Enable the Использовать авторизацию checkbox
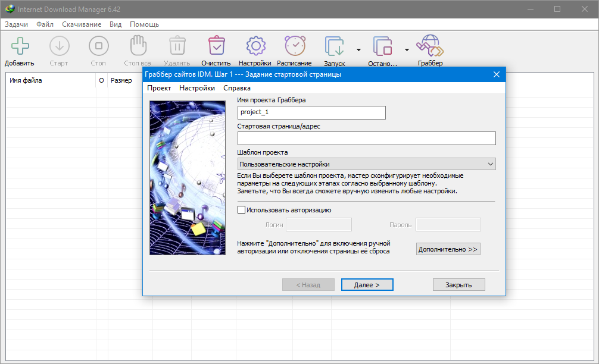Screen dimensions: 599x364 click(242, 209)
